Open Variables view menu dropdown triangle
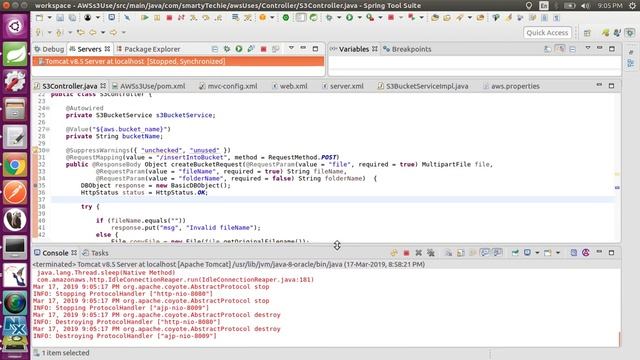Viewport: 640px width, 360px height. 588,48
